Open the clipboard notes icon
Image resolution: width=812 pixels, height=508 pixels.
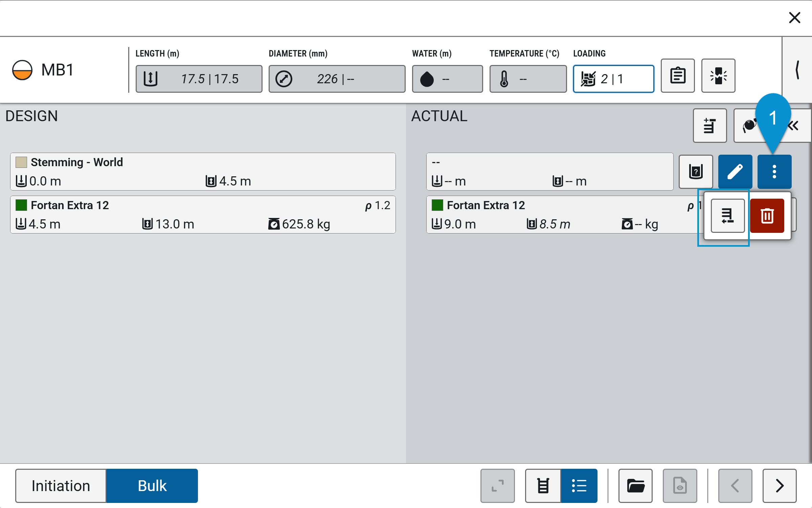point(678,75)
